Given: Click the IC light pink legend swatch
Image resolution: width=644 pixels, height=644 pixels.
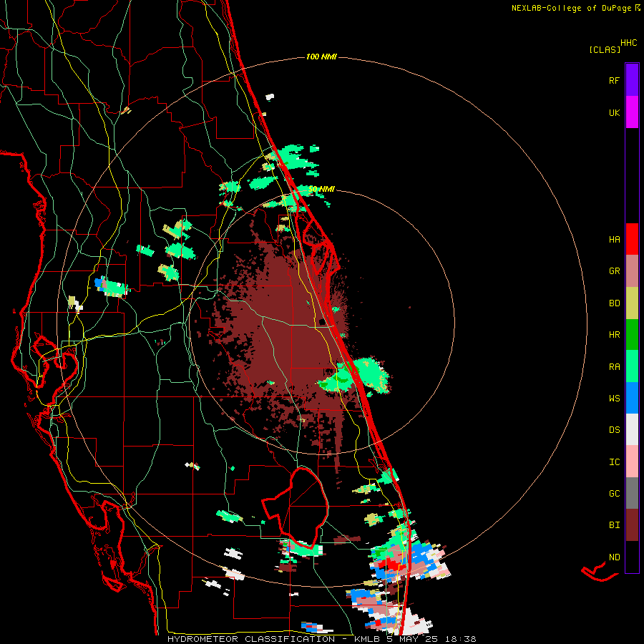Looking at the screenshot, I should click(x=632, y=462).
